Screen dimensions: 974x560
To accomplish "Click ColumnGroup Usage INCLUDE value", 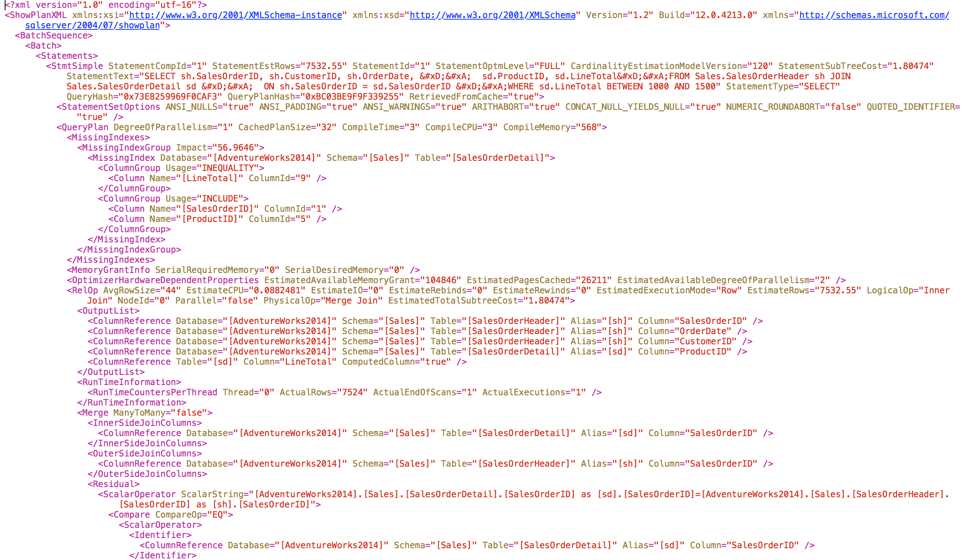I will 220,198.
